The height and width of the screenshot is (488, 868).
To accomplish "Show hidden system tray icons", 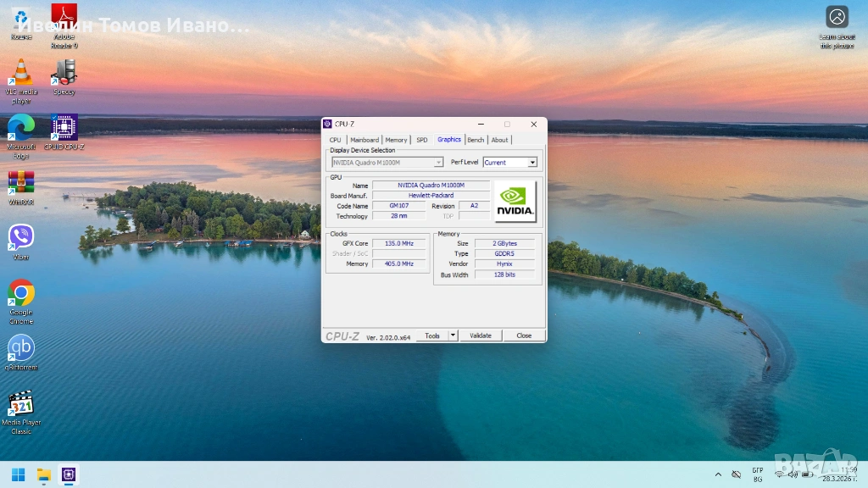I will pyautogui.click(x=718, y=474).
